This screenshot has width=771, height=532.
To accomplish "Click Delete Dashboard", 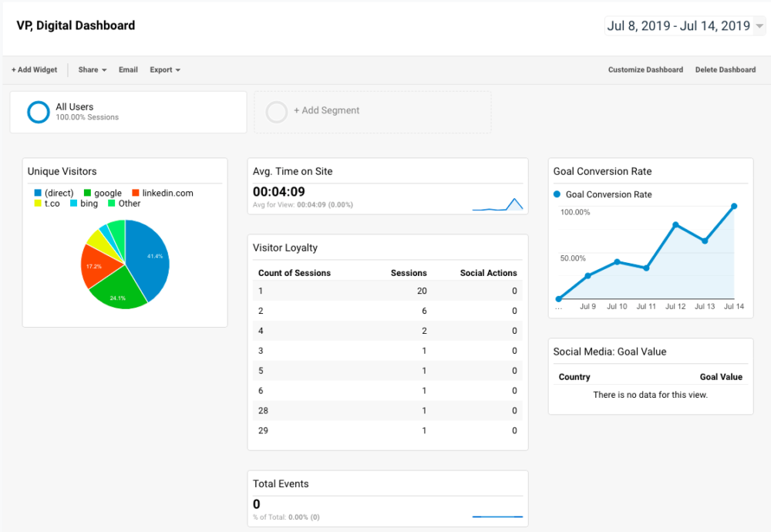I will coord(726,70).
